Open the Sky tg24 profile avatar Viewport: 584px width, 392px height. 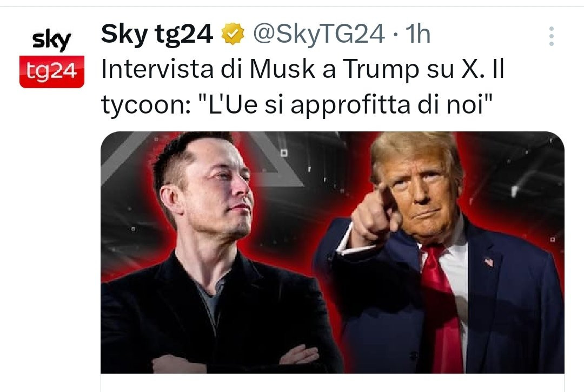pos(52,58)
